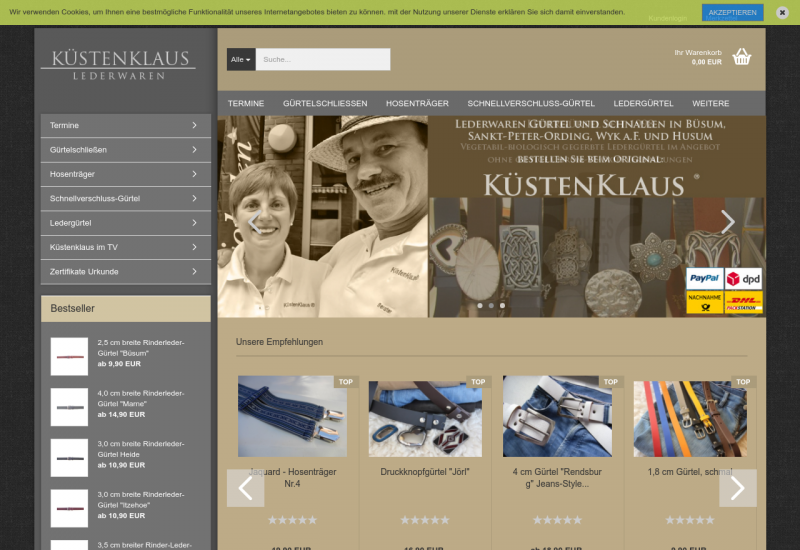This screenshot has height=550, width=800.
Task: Open the 'Alle' search category dropdown
Action: click(x=241, y=60)
